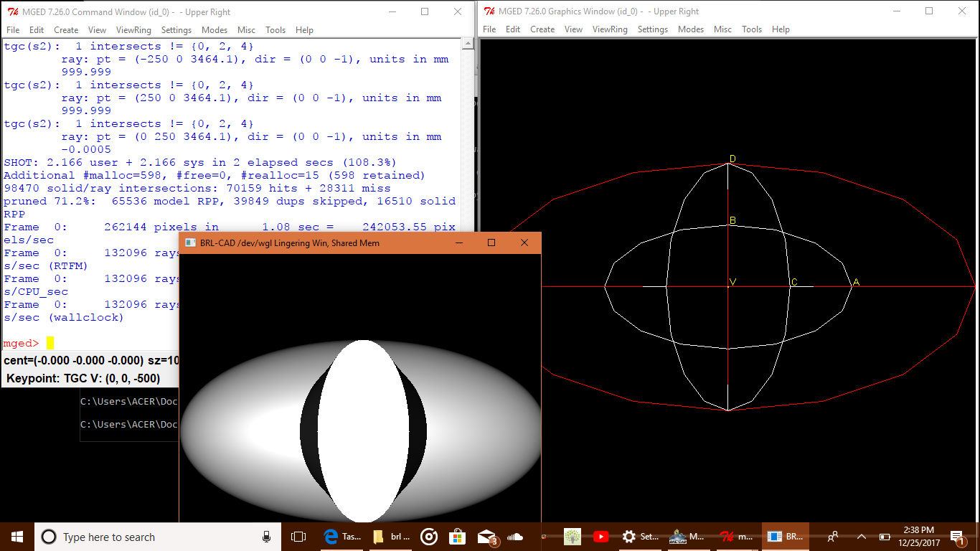Minimize the MGED Command Window
Viewport: 980px width, 551px height.
pyautogui.click(x=392, y=11)
